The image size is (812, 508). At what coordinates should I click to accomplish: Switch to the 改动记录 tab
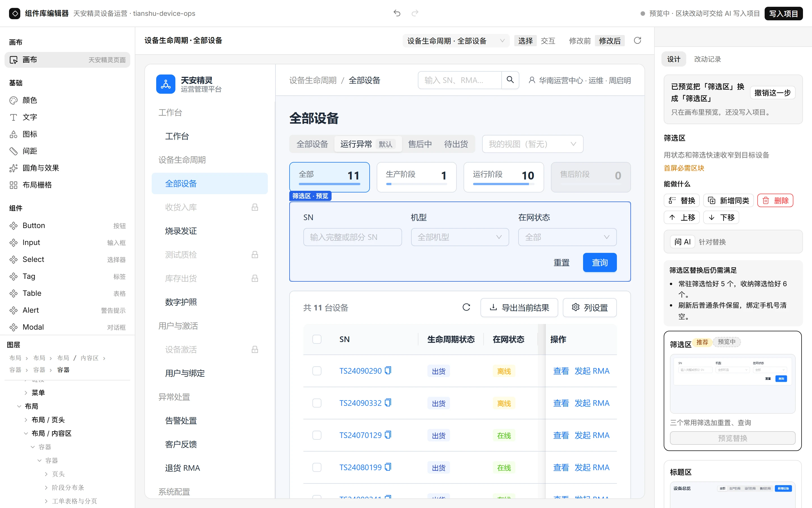tap(707, 59)
